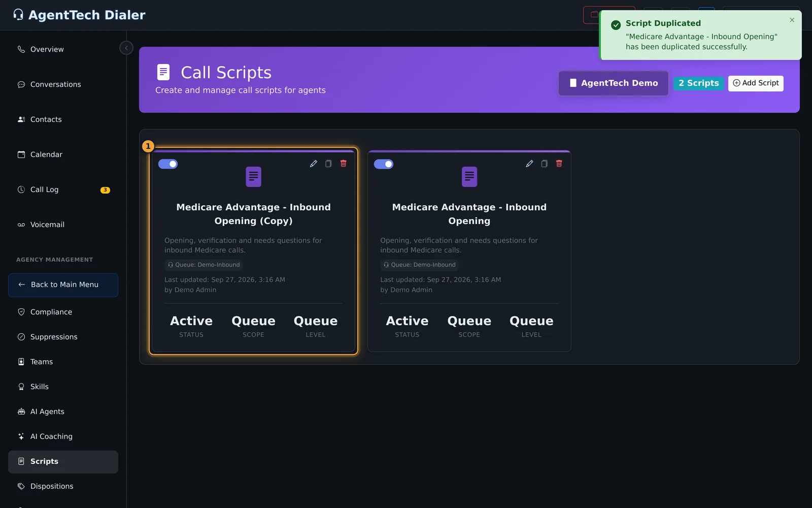Open Voicemail in the sidebar
Image resolution: width=812 pixels, height=508 pixels.
[x=63, y=225]
